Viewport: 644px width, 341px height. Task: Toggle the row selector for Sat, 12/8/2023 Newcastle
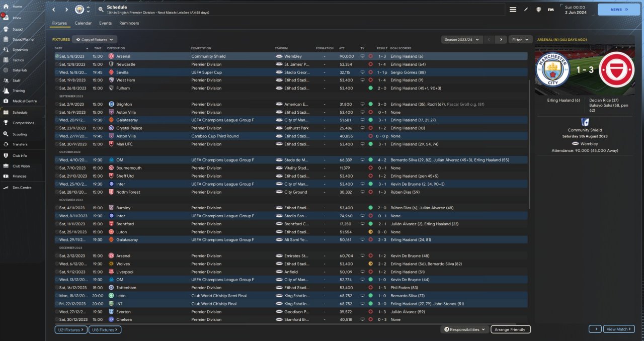tap(57, 64)
